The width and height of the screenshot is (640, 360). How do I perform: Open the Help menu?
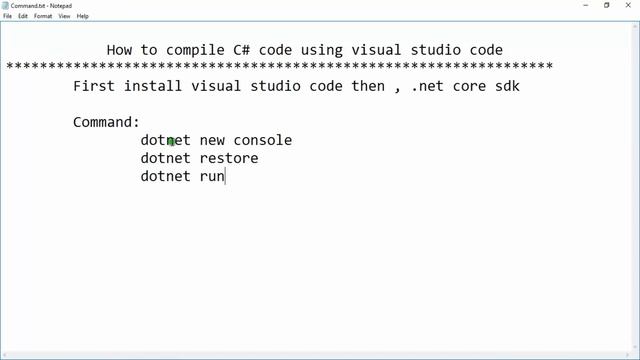pos(82,16)
